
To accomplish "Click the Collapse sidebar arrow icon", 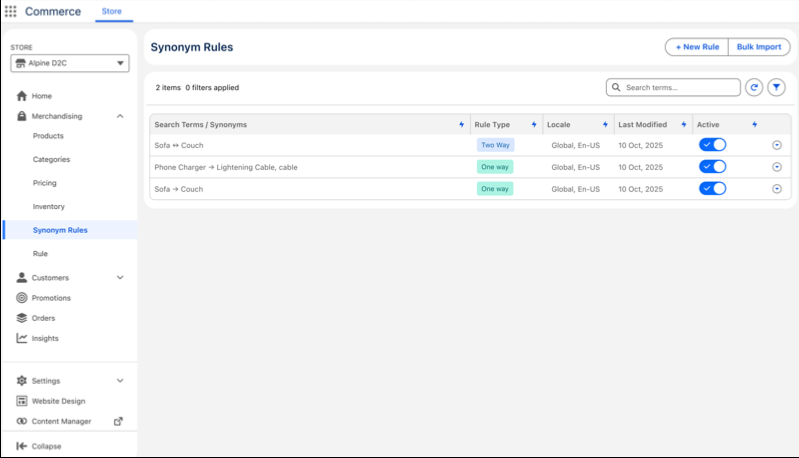I will pos(21,446).
